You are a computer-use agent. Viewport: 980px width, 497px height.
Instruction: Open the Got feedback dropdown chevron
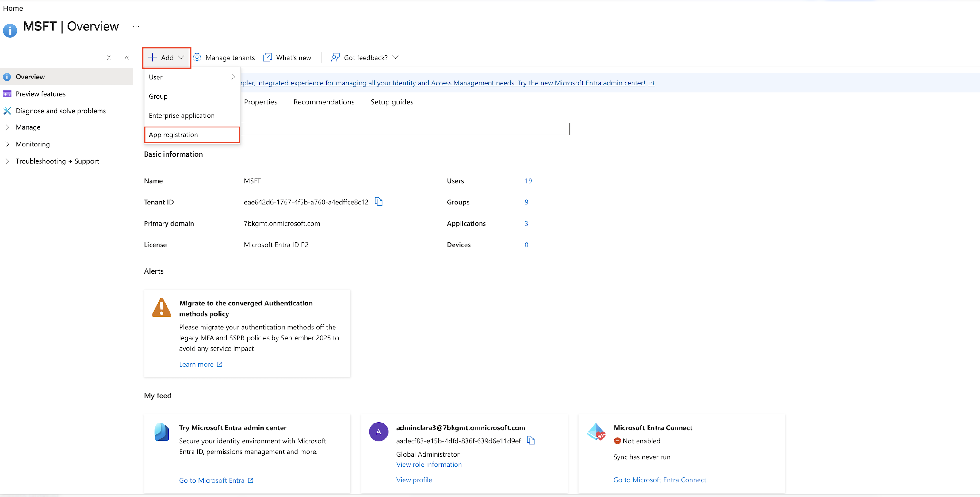click(395, 57)
